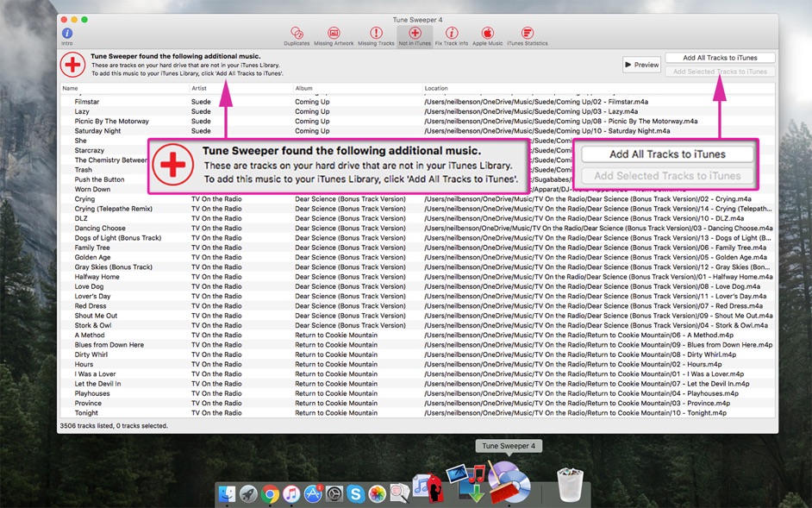Open System Preferences gear in dock
Screen dimensions: 812x508
point(334,494)
